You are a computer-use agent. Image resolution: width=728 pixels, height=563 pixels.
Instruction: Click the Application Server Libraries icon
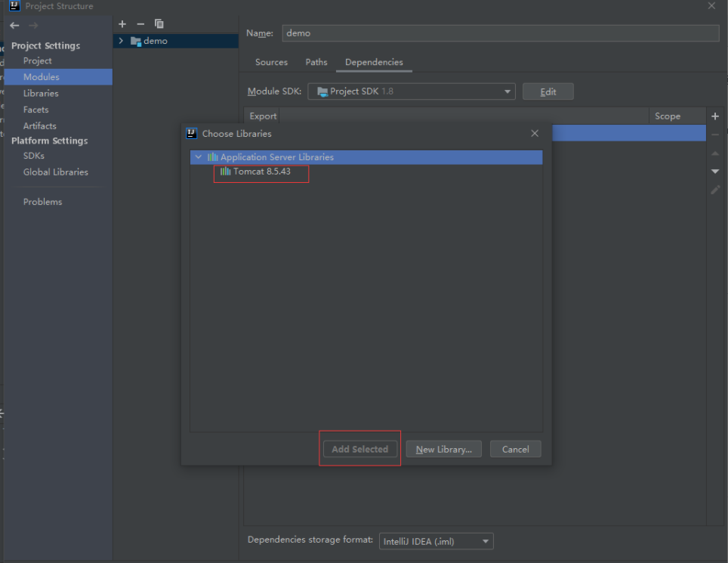click(213, 157)
